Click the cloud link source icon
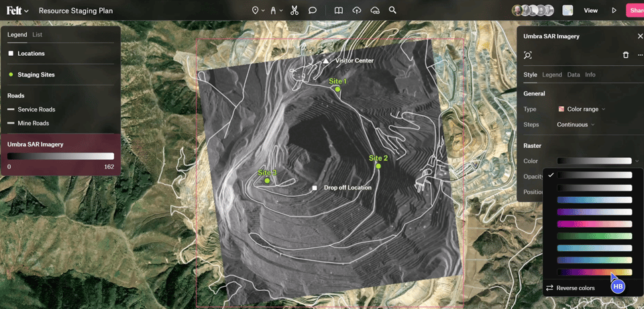Image resolution: width=644 pixels, height=309 pixels. tap(374, 10)
